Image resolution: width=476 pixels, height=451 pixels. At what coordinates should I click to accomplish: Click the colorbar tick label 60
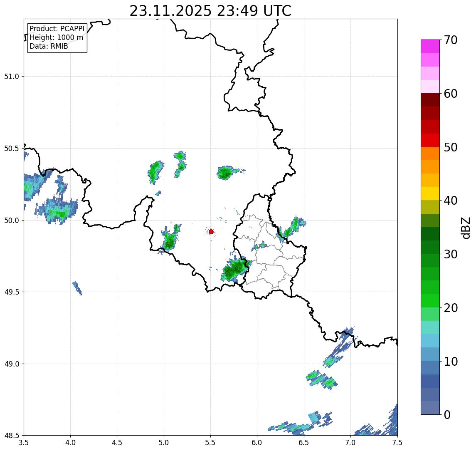451,94
